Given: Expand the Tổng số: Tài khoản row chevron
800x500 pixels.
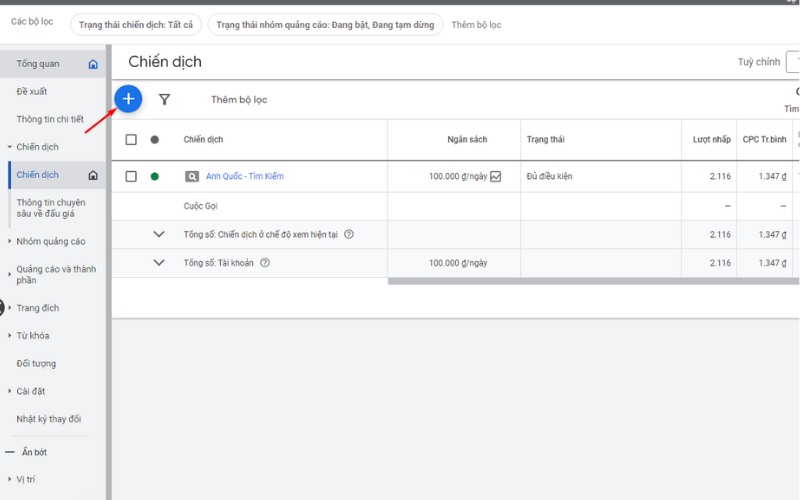Looking at the screenshot, I should [x=158, y=263].
